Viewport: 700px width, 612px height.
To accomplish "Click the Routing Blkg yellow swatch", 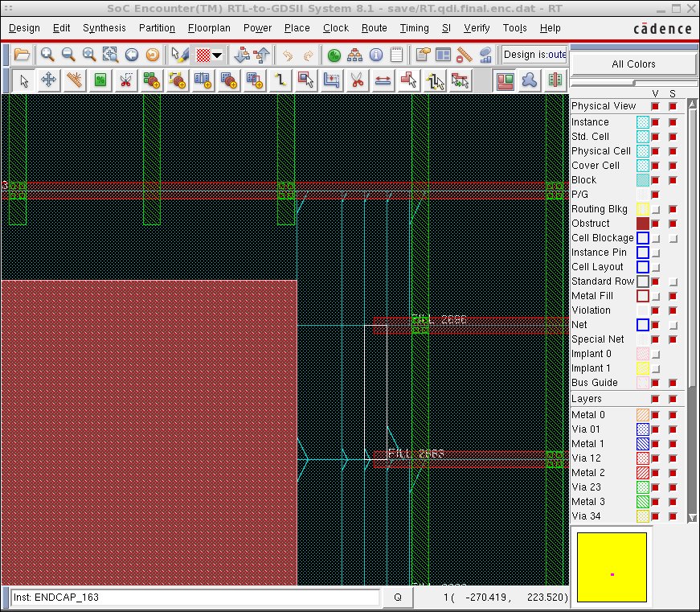I will pyautogui.click(x=642, y=209).
